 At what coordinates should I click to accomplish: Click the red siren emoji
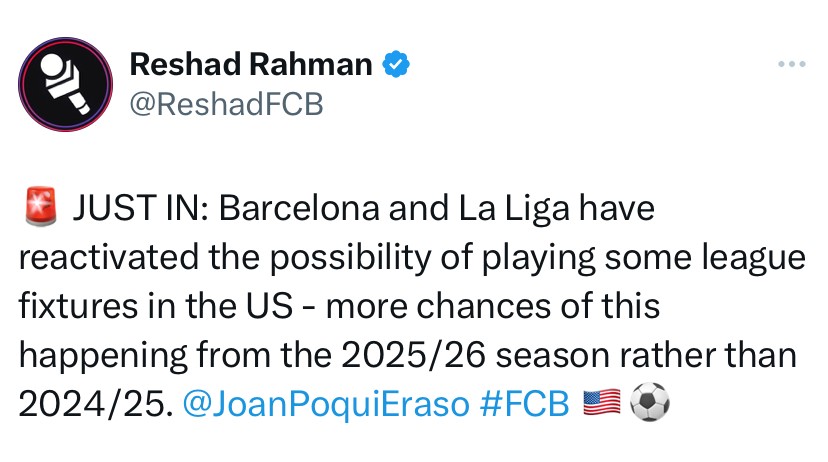[41, 206]
